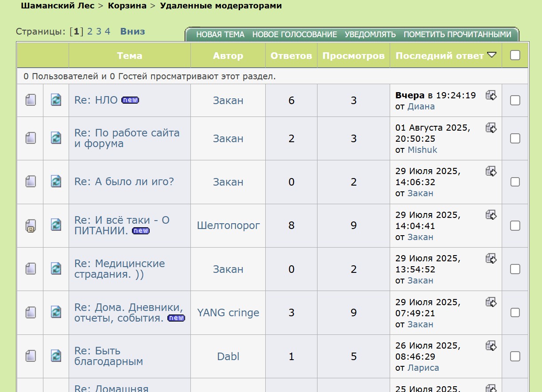This screenshot has width=542, height=392.
Task: Go to last post of 'Медицинские страдания' topic
Action: click(x=491, y=258)
